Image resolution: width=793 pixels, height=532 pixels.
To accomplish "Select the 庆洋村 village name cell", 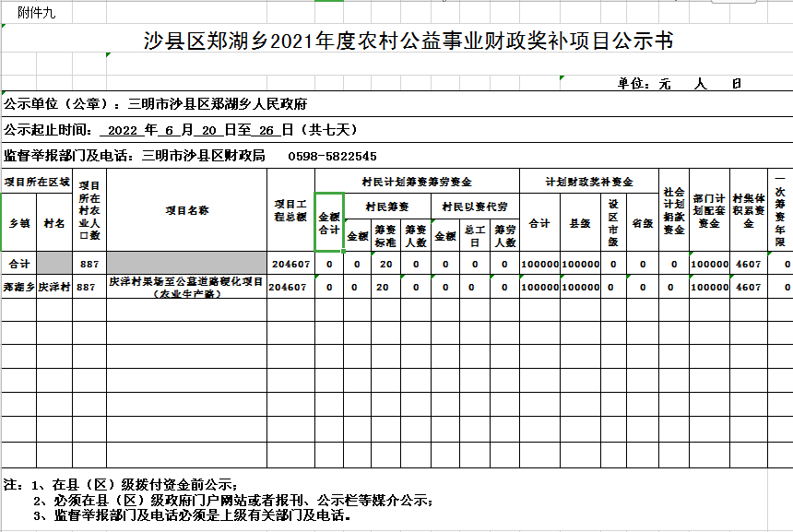I will [x=54, y=287].
